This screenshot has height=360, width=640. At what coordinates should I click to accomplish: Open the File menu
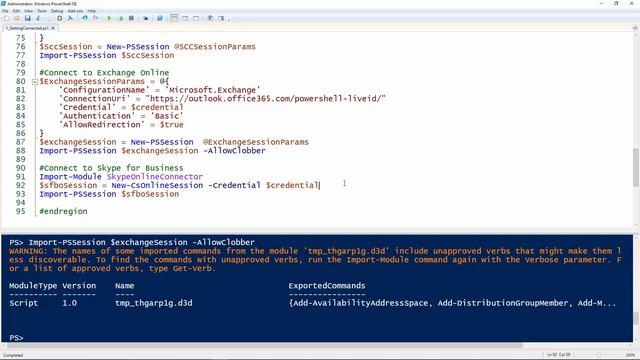[5, 11]
